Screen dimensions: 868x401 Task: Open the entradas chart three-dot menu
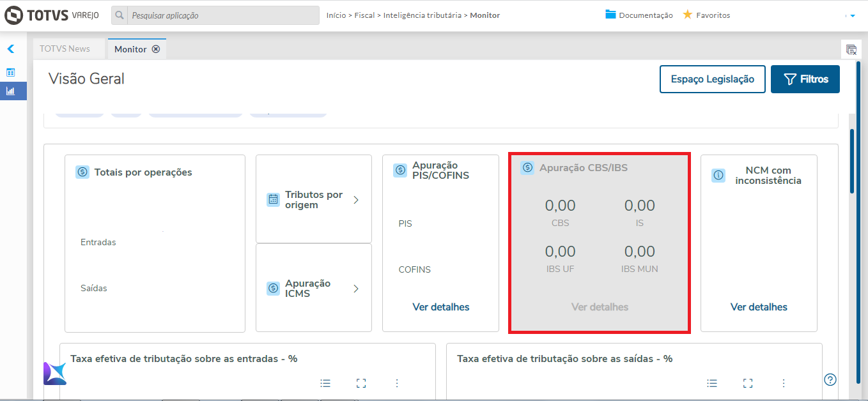tap(397, 383)
